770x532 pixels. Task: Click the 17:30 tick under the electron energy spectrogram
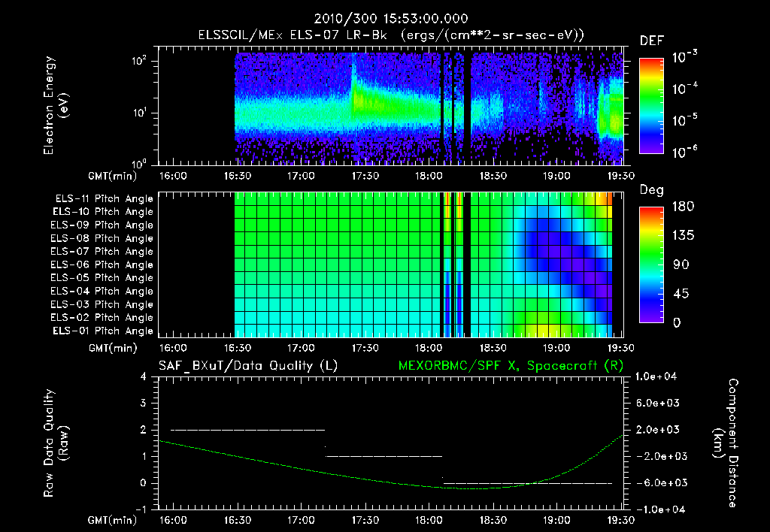point(365,176)
